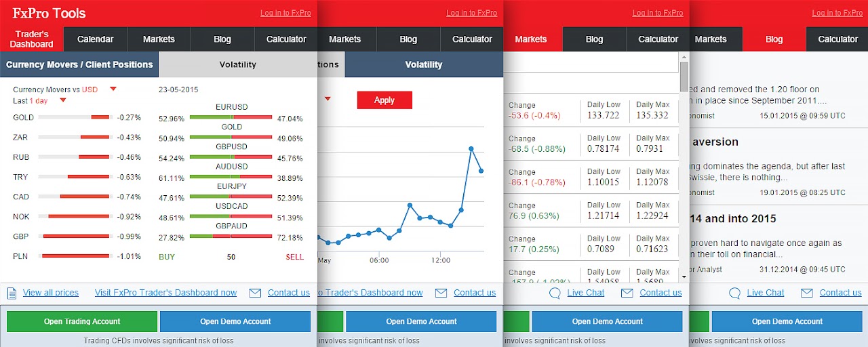Click Open Demo Account in Markets panel
The image size is (868, 347).
pyautogui.click(x=608, y=321)
